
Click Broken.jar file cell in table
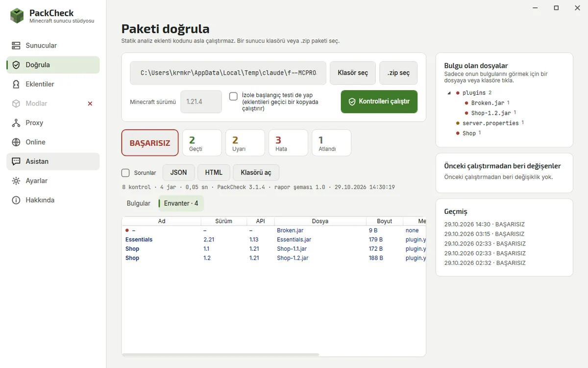(290, 230)
